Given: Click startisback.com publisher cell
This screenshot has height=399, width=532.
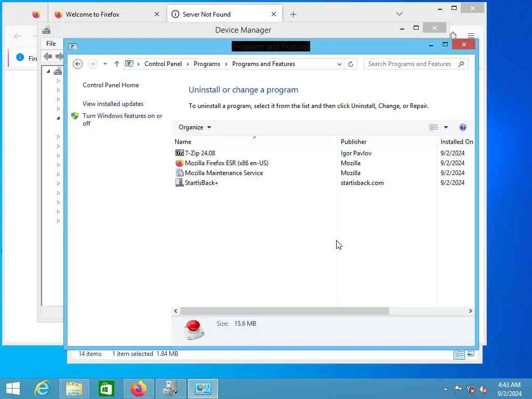Looking at the screenshot, I should (362, 182).
